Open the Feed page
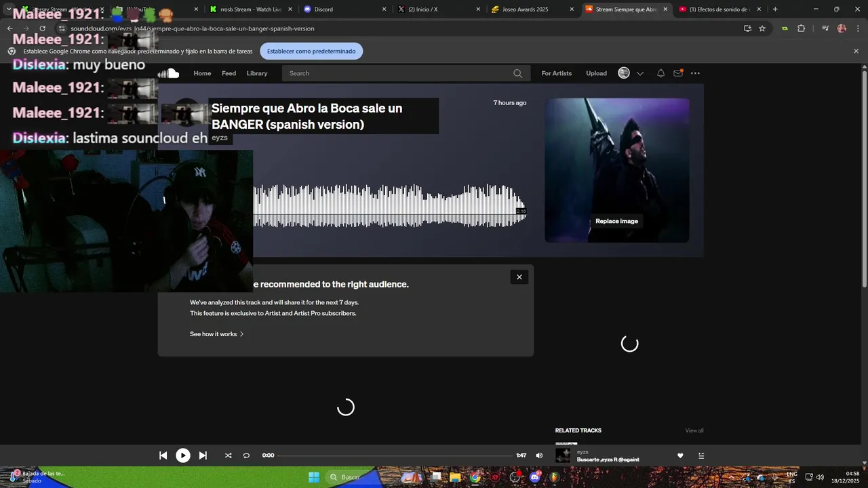 pos(229,73)
